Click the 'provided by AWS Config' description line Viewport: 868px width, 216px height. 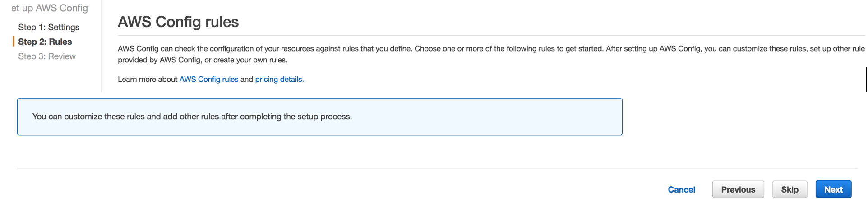click(x=202, y=60)
